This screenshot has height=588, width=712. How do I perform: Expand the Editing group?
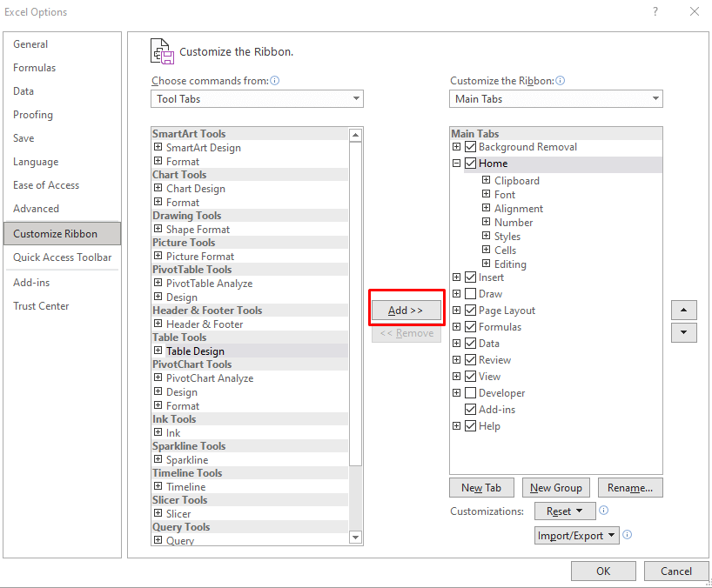pos(486,264)
